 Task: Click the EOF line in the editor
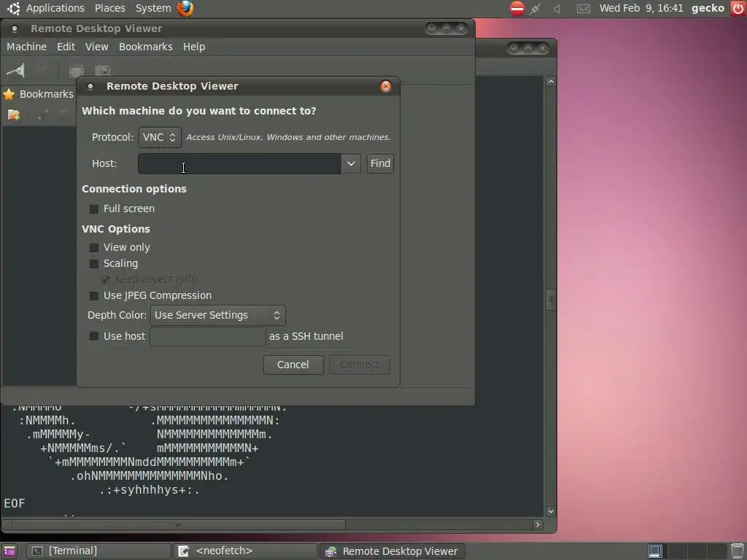point(15,504)
